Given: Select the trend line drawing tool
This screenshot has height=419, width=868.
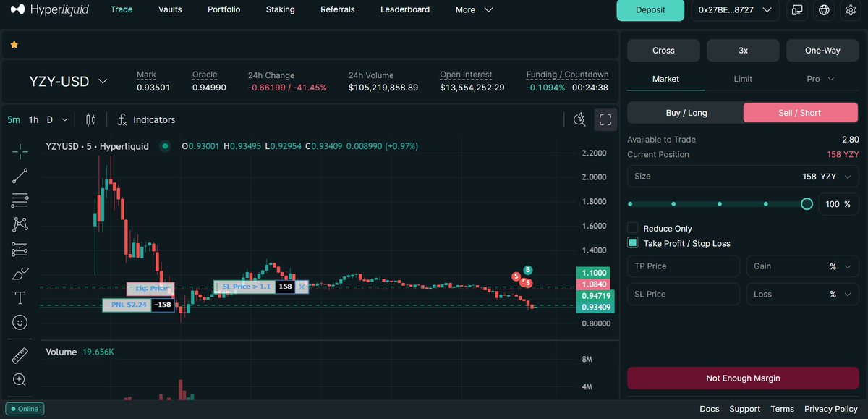Looking at the screenshot, I should point(20,176).
